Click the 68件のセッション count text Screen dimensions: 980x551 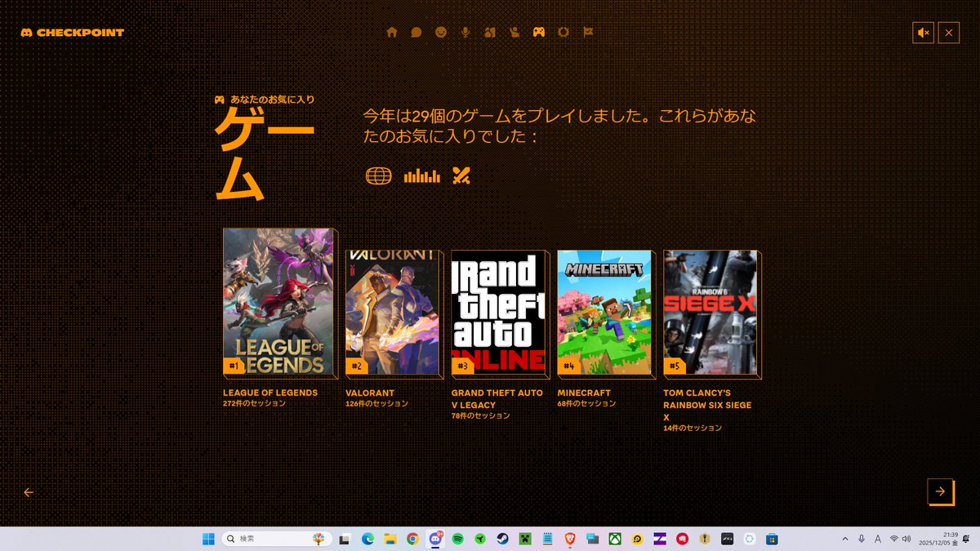(587, 403)
